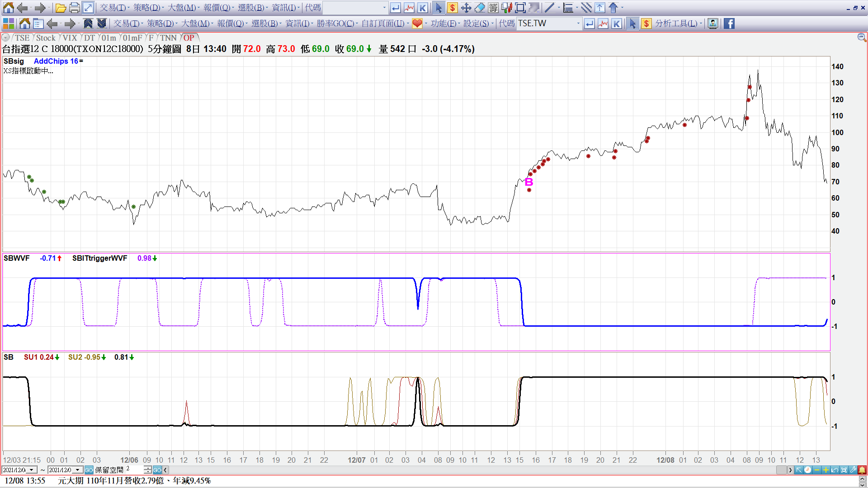Toggle the dollar sign price mode in top toolbar

coord(452,8)
